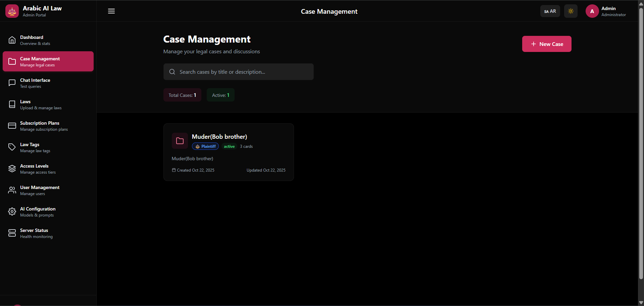The image size is (644, 306).
Task: Click the Admin Administrator profile name
Action: pos(613,11)
